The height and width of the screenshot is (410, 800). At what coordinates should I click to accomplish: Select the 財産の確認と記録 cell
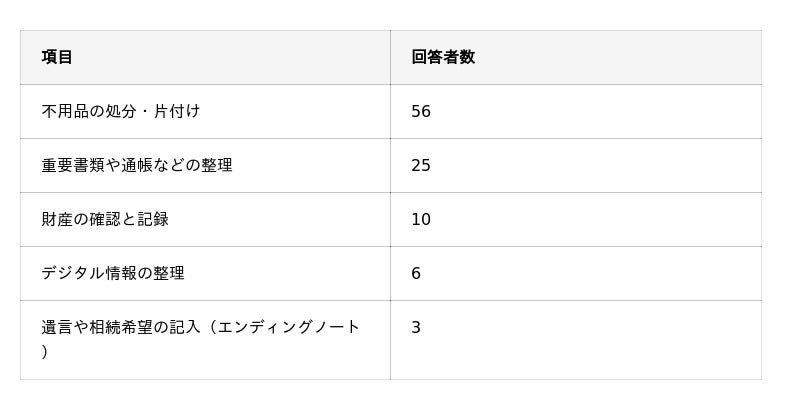click(105, 219)
